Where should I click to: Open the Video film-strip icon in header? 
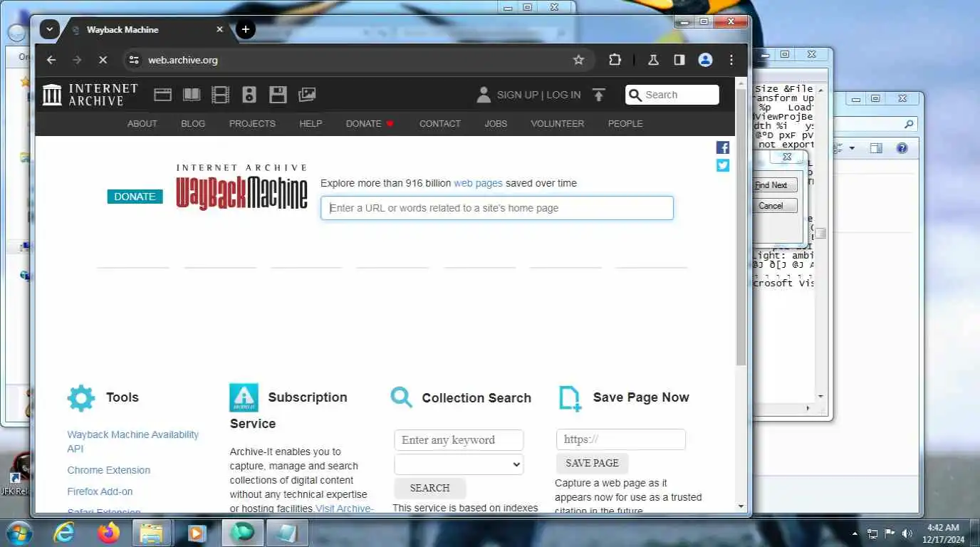tap(221, 95)
